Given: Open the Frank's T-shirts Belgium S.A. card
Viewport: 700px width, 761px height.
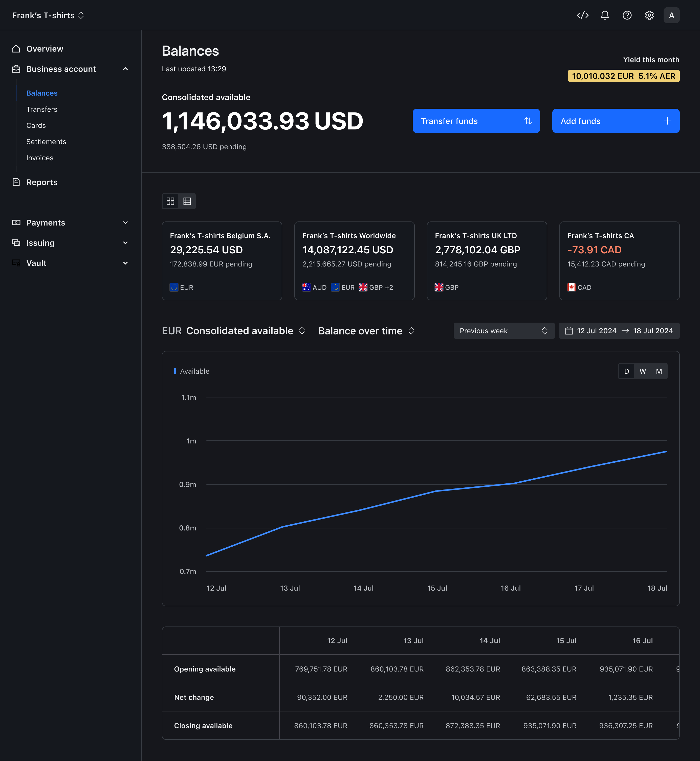Looking at the screenshot, I should tap(222, 261).
